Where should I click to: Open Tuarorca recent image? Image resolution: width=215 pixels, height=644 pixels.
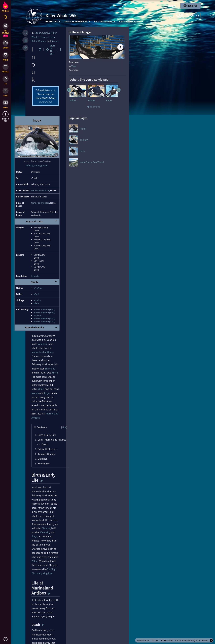coord(97,47)
